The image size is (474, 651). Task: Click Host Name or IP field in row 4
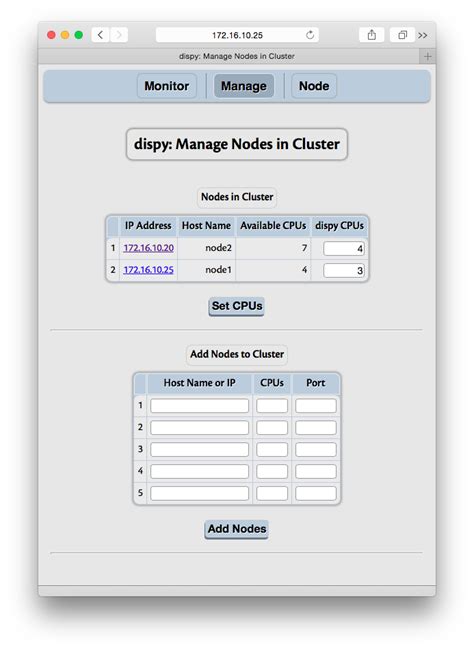point(199,472)
